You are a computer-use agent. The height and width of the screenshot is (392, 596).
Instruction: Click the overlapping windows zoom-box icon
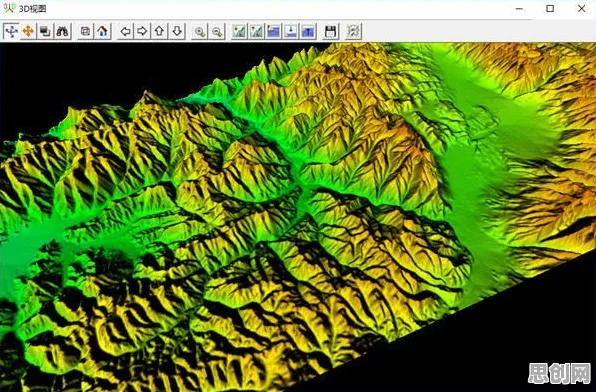pos(45,31)
